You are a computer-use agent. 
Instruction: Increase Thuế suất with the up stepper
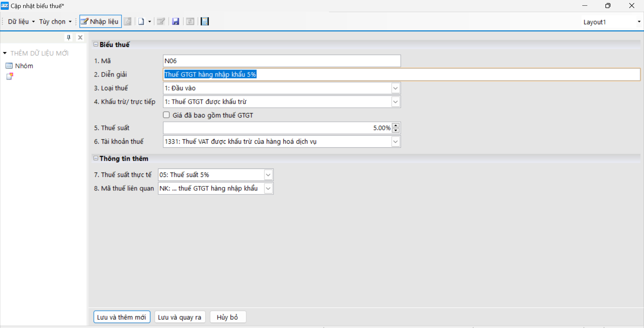pyautogui.click(x=396, y=125)
